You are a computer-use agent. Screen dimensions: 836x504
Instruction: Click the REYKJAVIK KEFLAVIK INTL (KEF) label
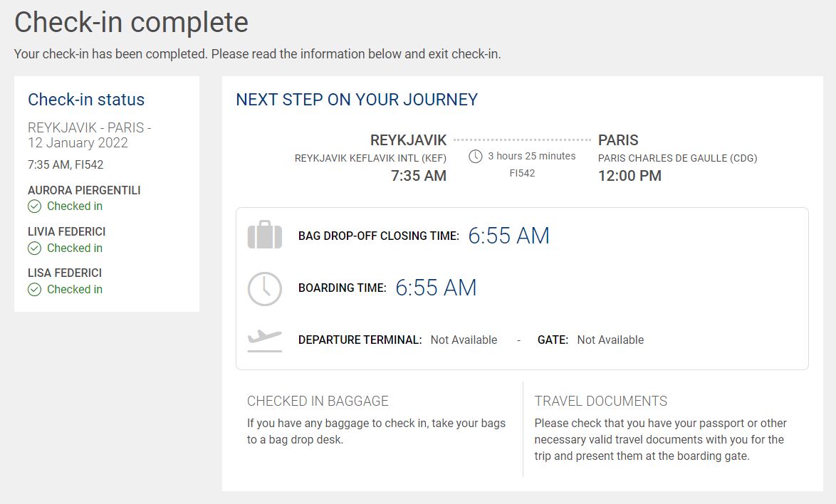coord(370,158)
